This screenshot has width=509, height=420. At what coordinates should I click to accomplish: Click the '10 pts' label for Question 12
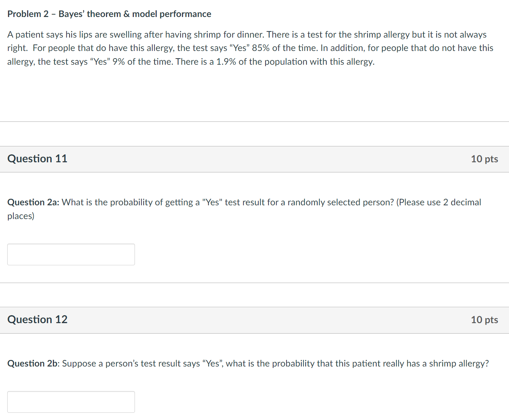click(x=484, y=320)
